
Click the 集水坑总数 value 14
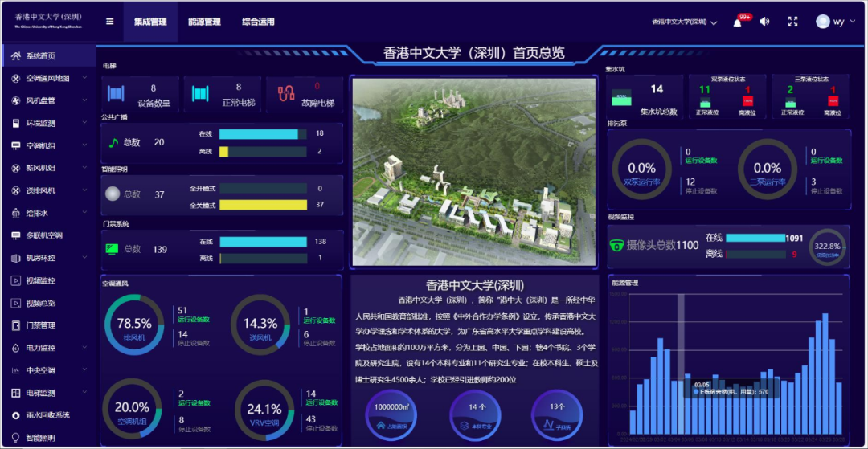(657, 89)
